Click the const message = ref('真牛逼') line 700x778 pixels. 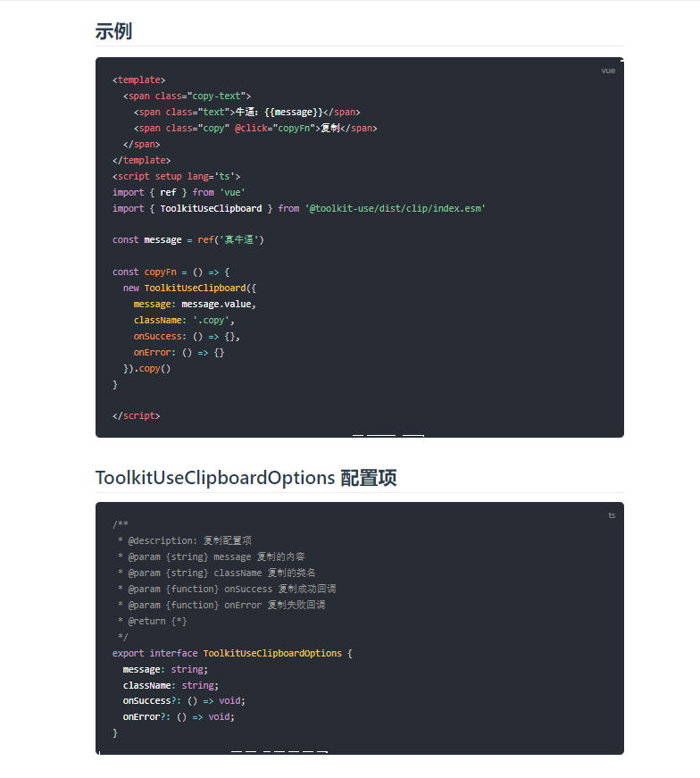188,239
